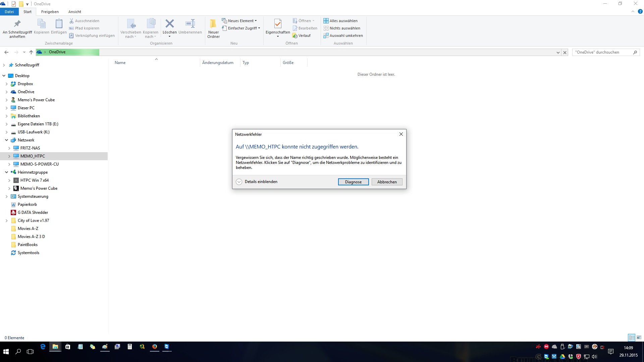Open the Eigenschaften properties icon
The height and width of the screenshot is (362, 644).
(x=278, y=24)
